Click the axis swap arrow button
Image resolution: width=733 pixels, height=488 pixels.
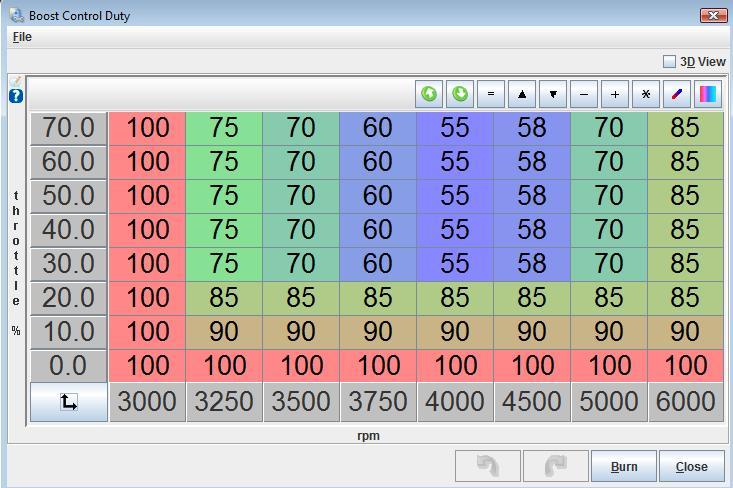pyautogui.click(x=69, y=402)
